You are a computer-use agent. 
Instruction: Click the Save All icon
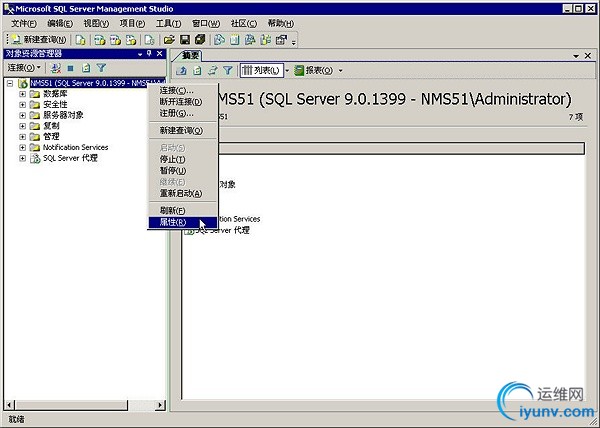coord(200,39)
